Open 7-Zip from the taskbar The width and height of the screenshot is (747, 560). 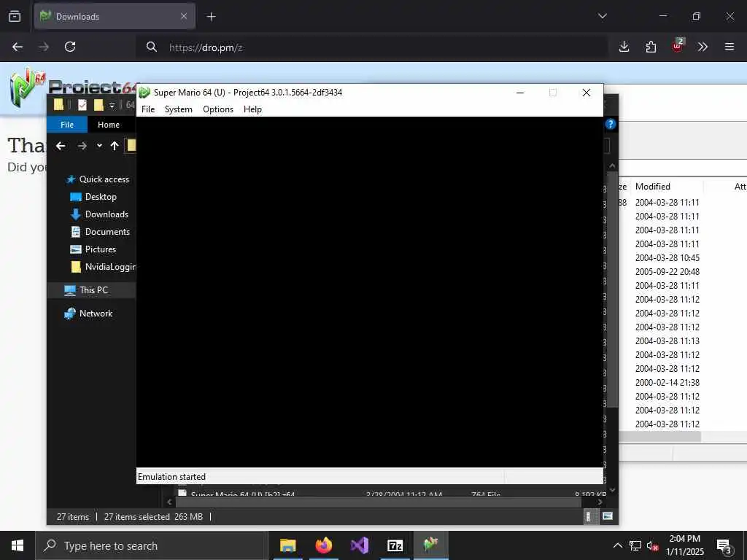click(x=395, y=545)
